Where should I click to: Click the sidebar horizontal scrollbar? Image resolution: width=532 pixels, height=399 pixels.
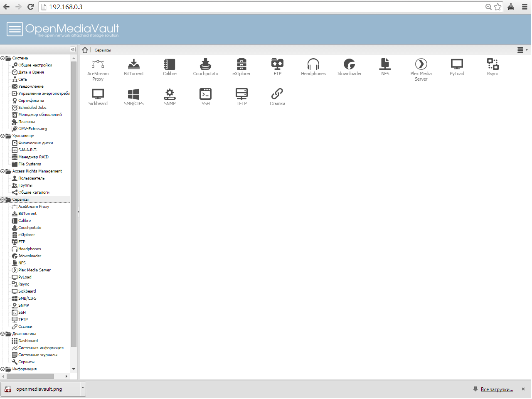click(x=30, y=376)
